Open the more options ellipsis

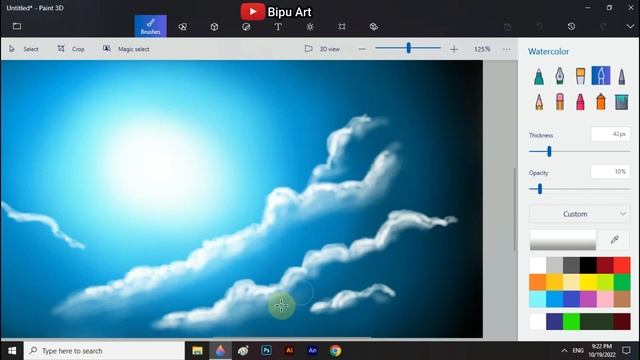click(x=507, y=49)
